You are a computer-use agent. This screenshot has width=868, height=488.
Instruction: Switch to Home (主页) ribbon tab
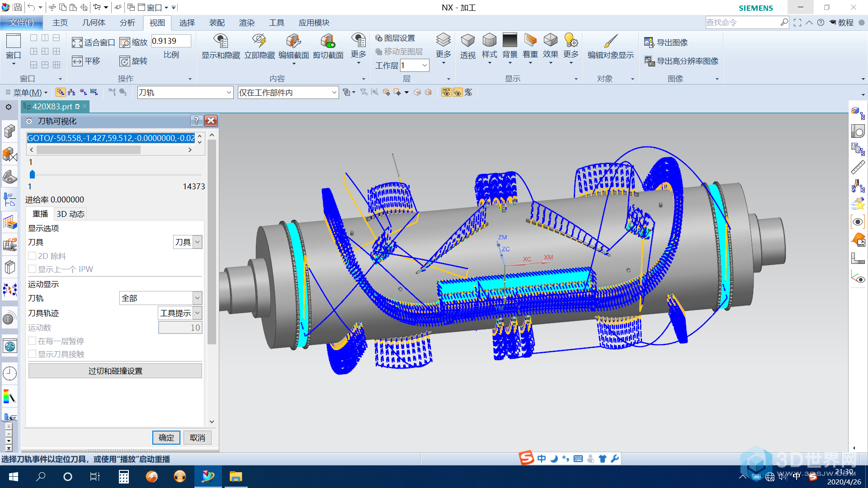tap(60, 23)
